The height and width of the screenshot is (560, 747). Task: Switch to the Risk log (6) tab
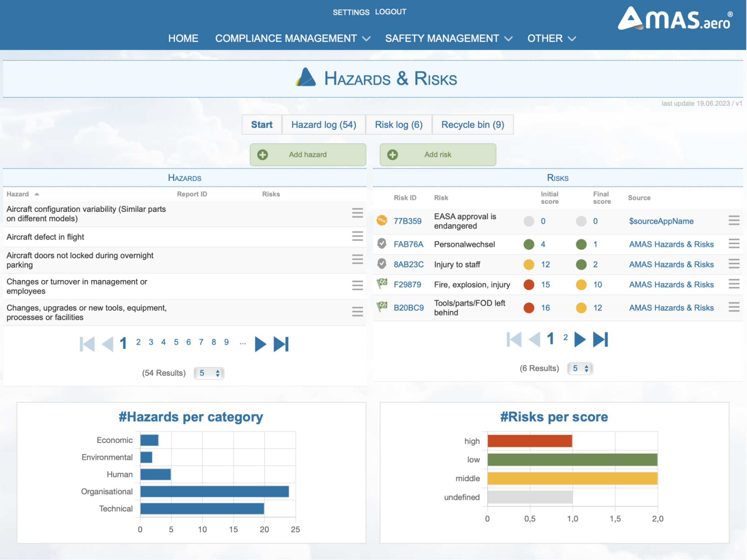(398, 124)
